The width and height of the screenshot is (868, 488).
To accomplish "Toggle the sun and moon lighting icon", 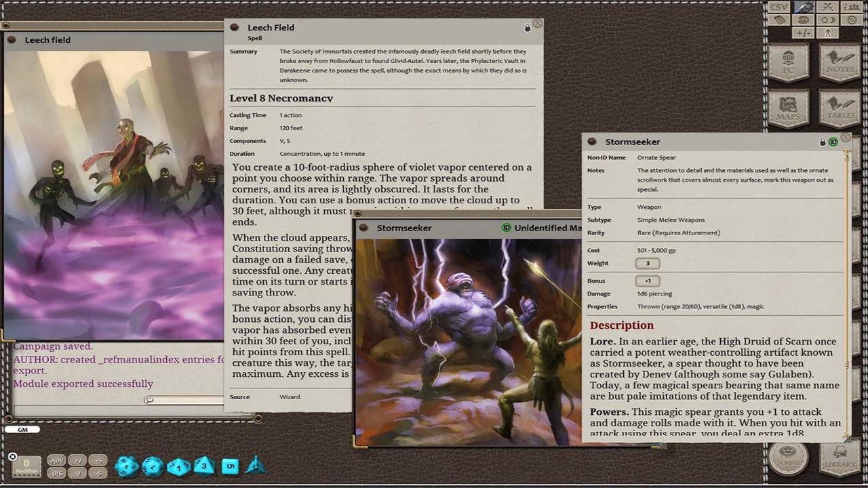I will pyautogui.click(x=827, y=20).
